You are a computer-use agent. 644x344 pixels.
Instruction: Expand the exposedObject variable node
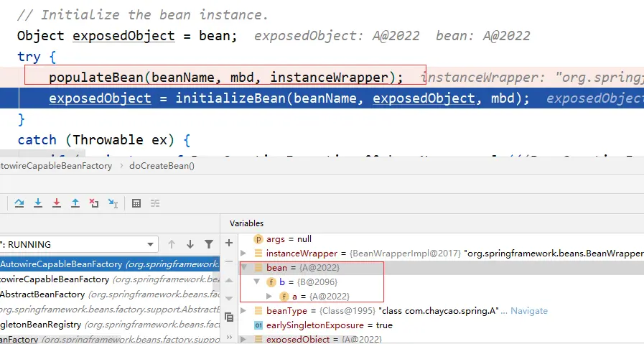243,340
